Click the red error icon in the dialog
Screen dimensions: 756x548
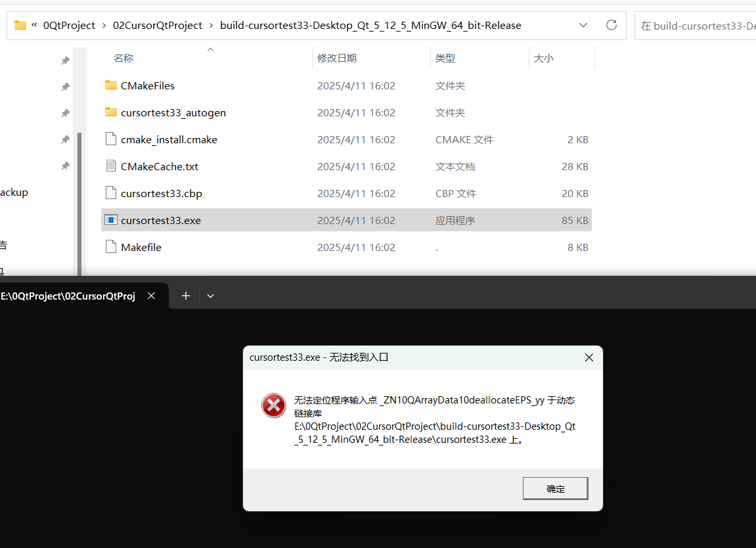point(274,405)
